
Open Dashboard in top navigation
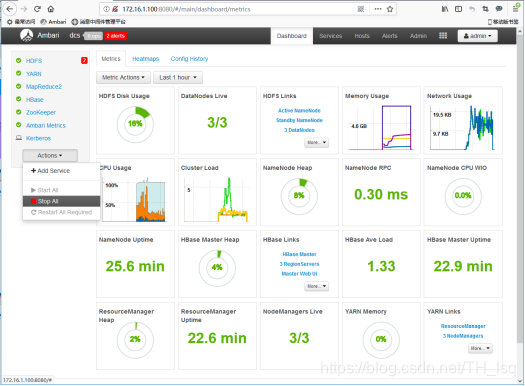pos(292,36)
